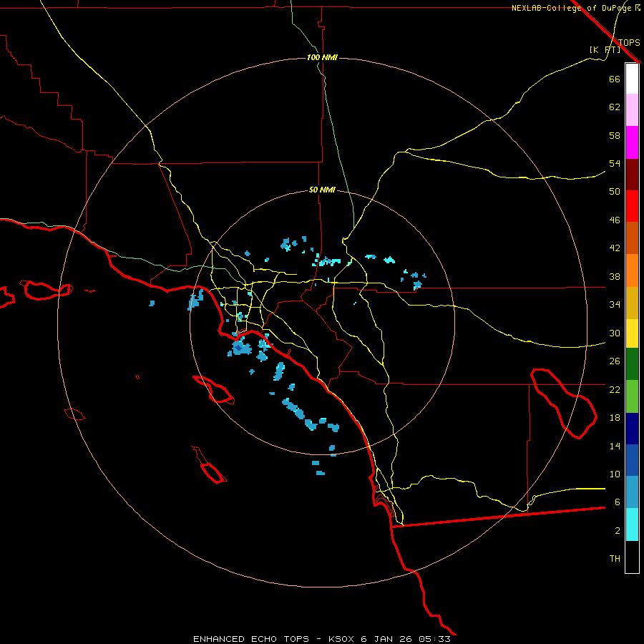Click the legend value 22
This screenshot has width=644, height=644.
point(615,389)
